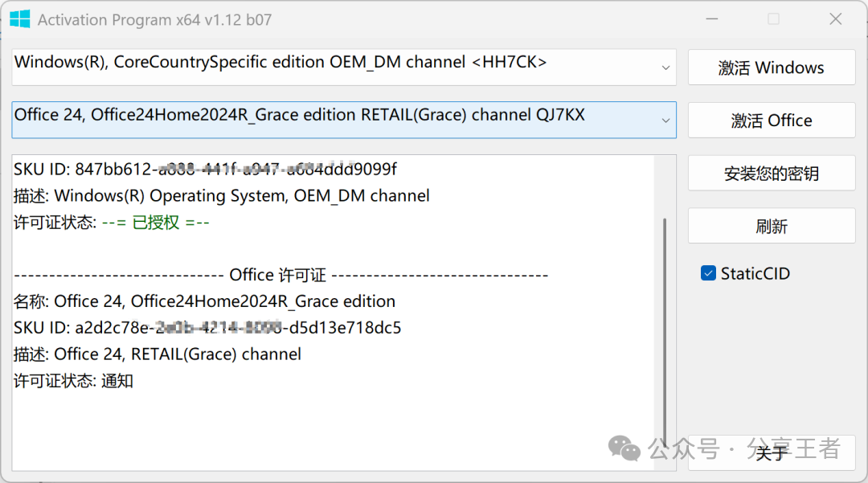This screenshot has width=868, height=483.
Task: Open the Windows edition dropdown
Action: pos(344,68)
